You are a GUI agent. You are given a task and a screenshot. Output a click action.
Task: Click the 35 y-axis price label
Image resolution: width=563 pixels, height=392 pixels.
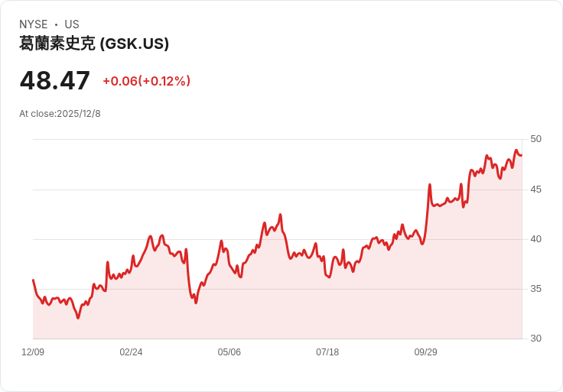pyautogui.click(x=535, y=289)
